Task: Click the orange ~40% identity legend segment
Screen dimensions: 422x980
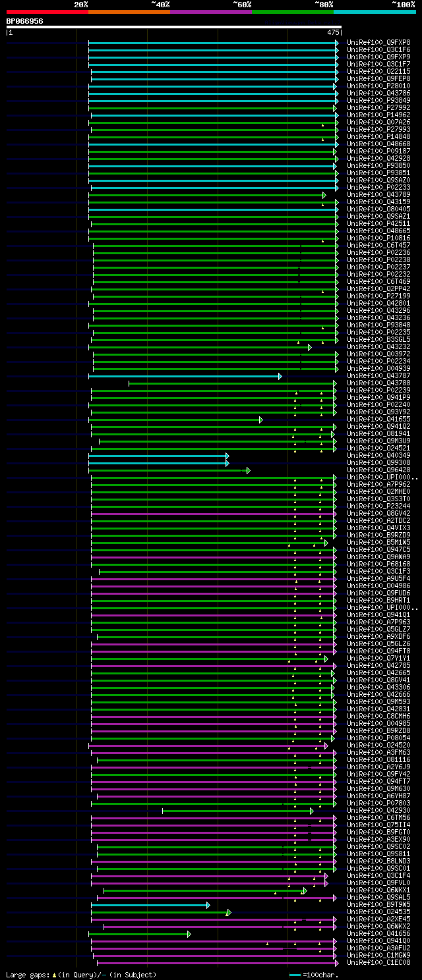Action: coord(129,12)
